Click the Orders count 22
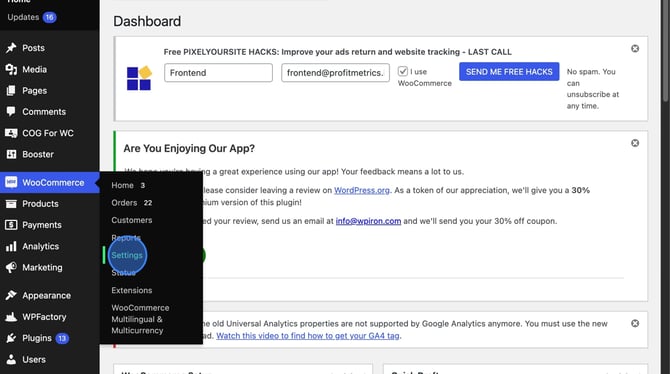 (148, 203)
